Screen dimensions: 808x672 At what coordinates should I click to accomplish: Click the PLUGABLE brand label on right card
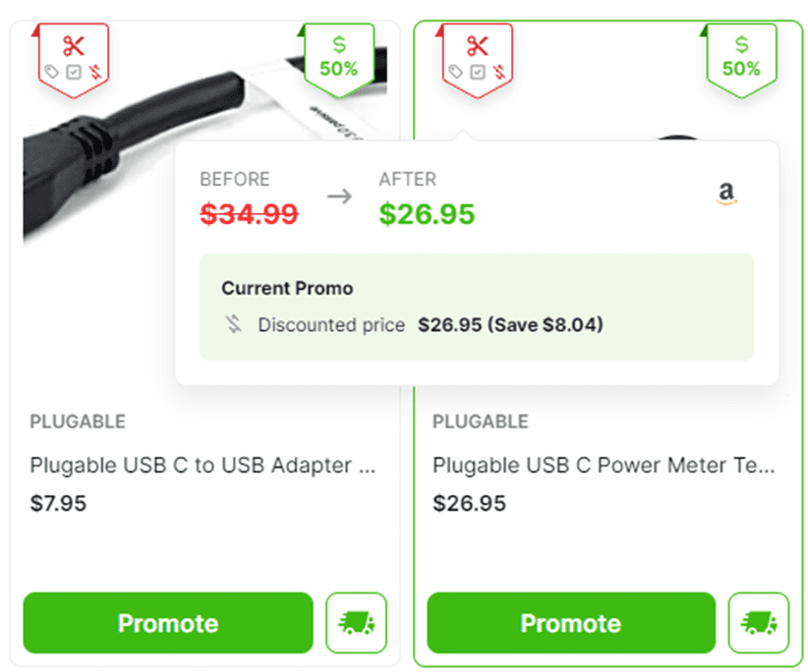tap(481, 421)
